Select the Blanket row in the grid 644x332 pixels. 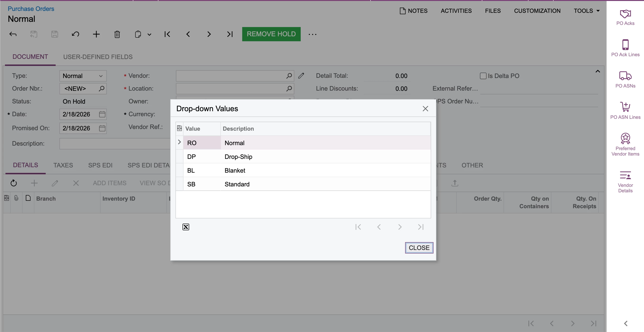point(234,170)
